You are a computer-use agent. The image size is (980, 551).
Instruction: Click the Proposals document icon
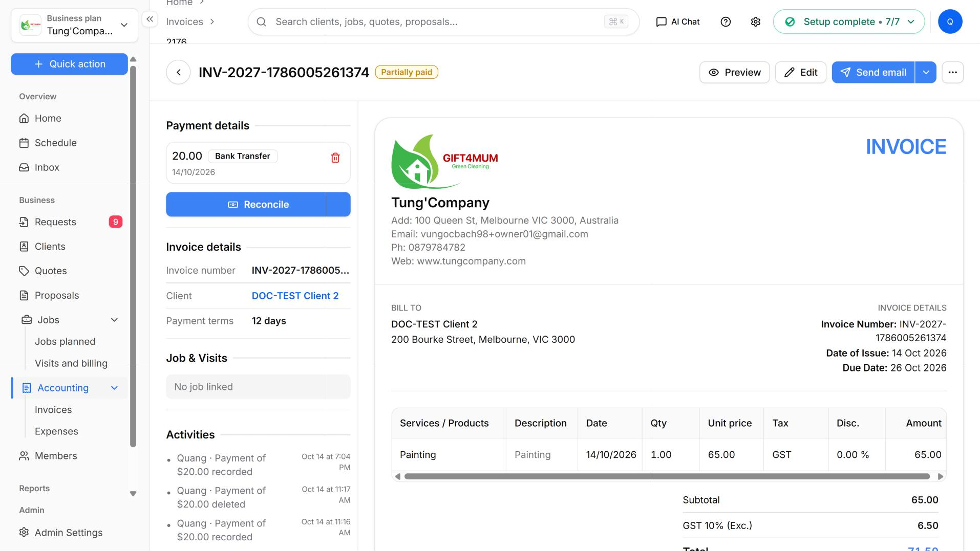click(24, 295)
